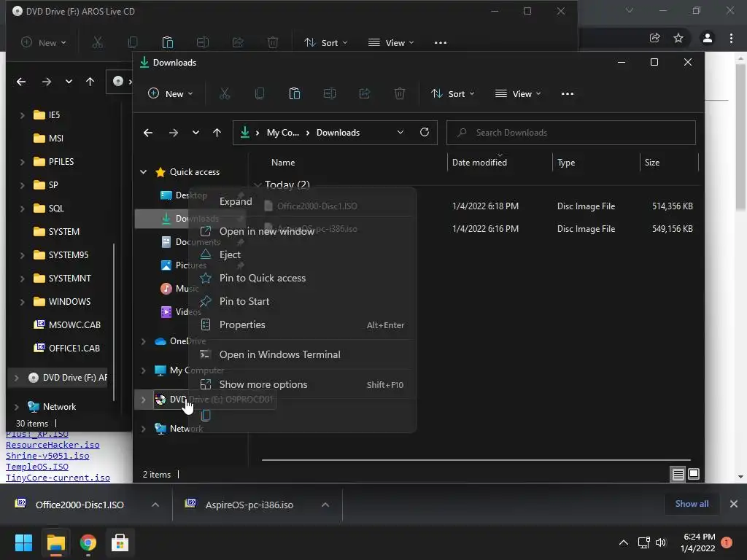Click the Up arrow in Downloads window
Image resolution: width=747 pixels, height=560 pixels.
(217, 133)
